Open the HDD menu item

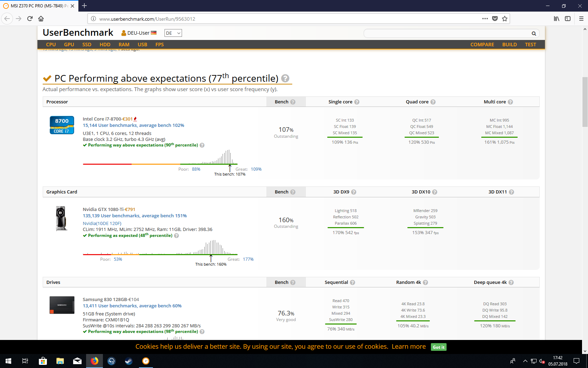coord(105,45)
